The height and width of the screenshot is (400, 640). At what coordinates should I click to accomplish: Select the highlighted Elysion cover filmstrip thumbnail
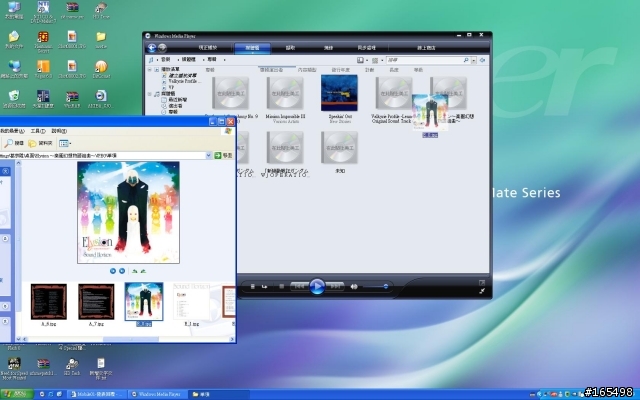click(144, 301)
